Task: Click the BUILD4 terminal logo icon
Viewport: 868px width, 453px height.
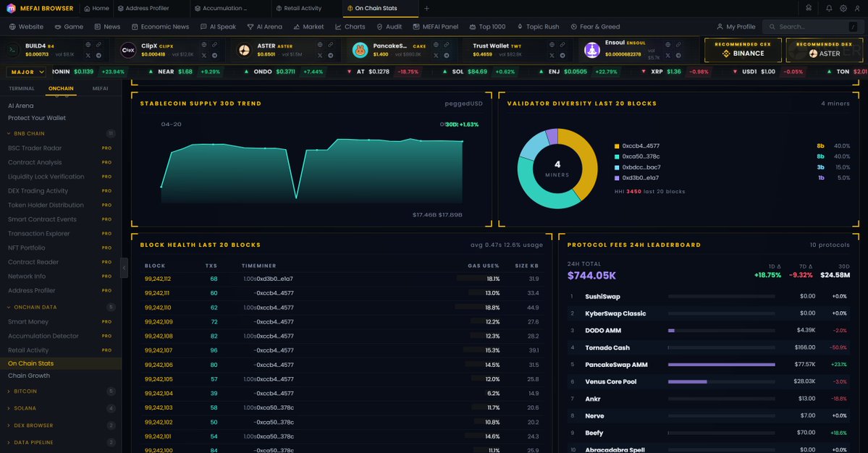Action: tap(12, 51)
